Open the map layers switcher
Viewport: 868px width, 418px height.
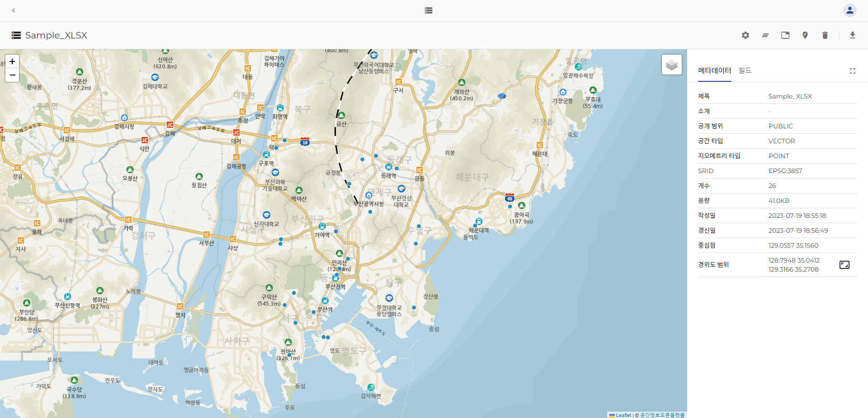pyautogui.click(x=672, y=65)
